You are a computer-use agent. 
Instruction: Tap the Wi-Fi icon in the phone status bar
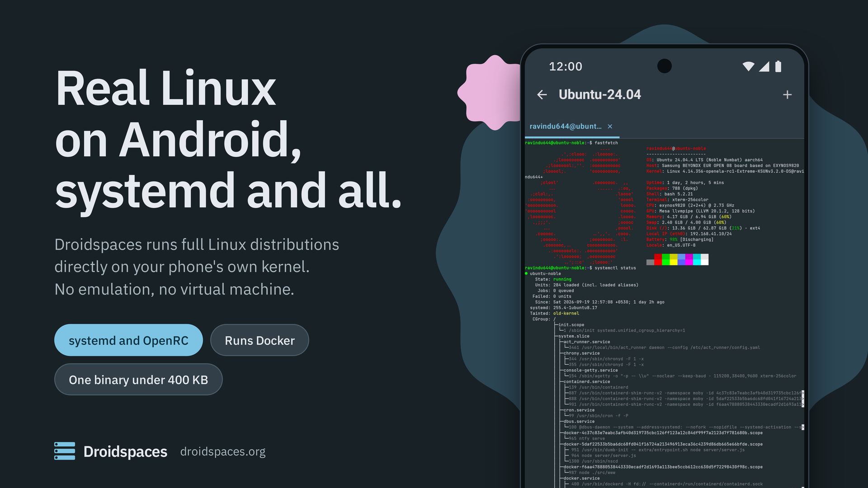coord(748,66)
